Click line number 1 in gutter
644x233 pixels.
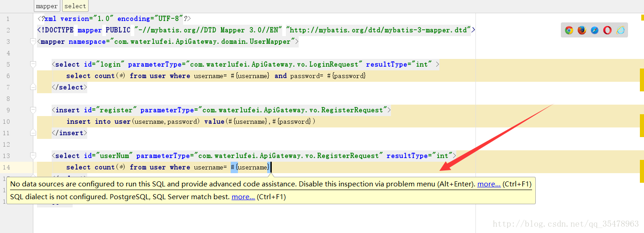click(x=8, y=19)
